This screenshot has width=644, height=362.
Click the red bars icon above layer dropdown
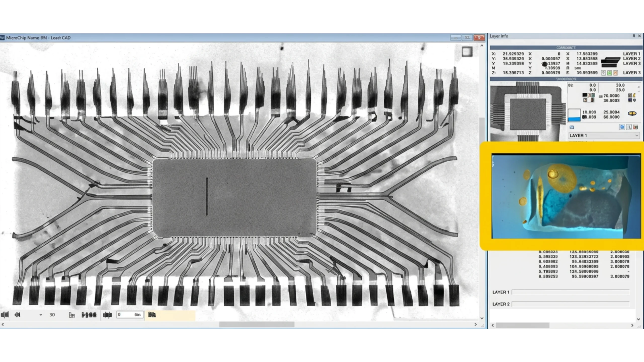635,127
